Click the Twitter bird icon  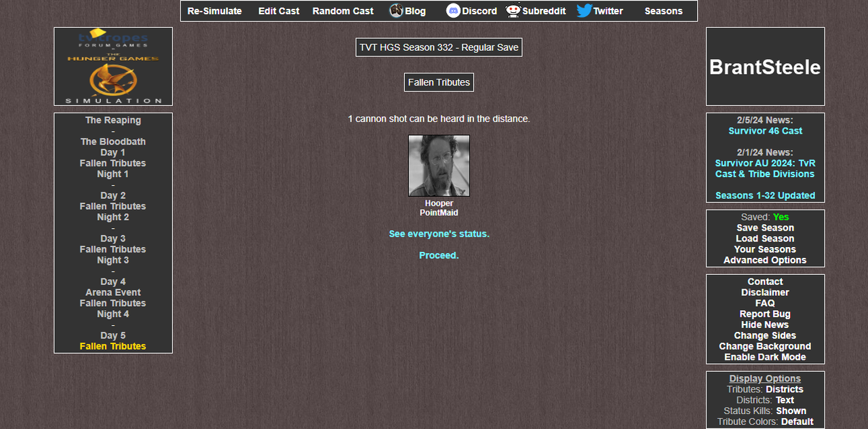pyautogui.click(x=585, y=11)
